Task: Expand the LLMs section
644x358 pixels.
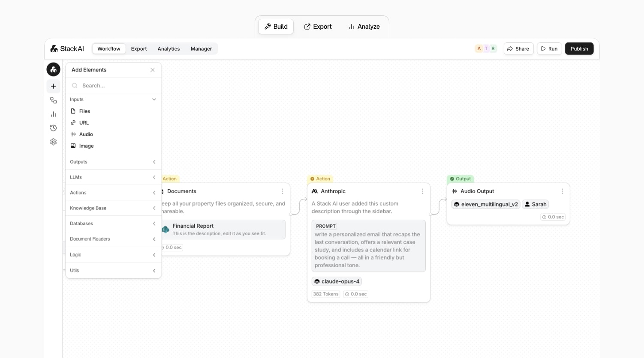Action: pos(114,177)
